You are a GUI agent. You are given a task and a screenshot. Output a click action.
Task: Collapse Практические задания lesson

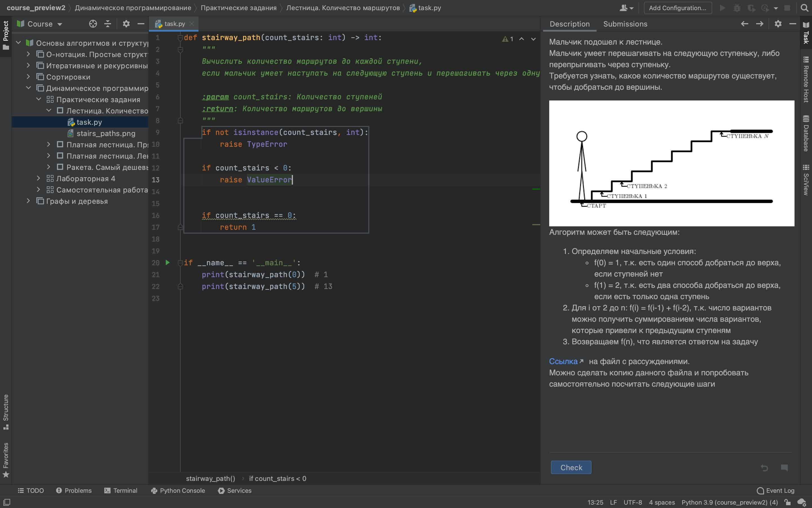coord(39,99)
